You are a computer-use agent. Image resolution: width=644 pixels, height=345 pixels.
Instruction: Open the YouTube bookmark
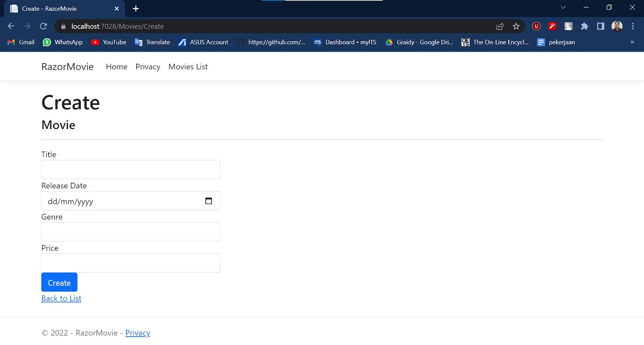point(109,42)
